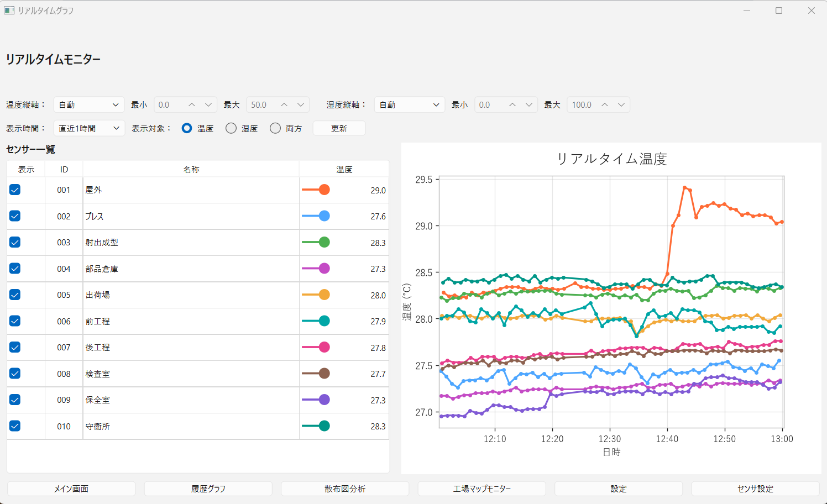
Task: Uncheck display checkbox for sensor 002 プレス
Action: click(15, 216)
